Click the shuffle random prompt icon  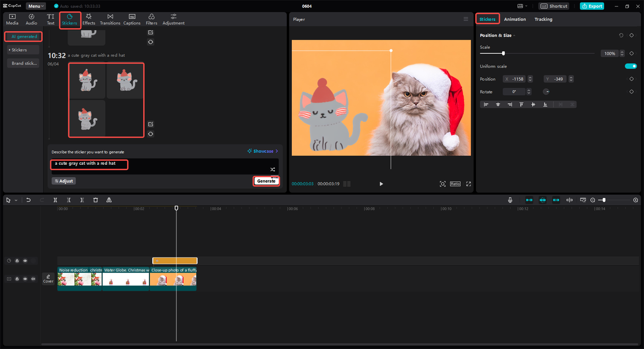point(272,170)
